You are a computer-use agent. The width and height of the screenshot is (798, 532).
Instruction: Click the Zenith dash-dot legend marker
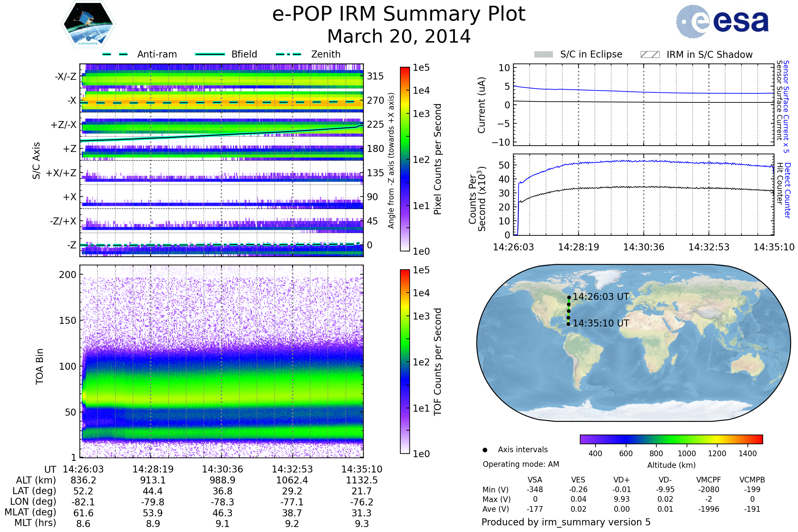point(289,54)
